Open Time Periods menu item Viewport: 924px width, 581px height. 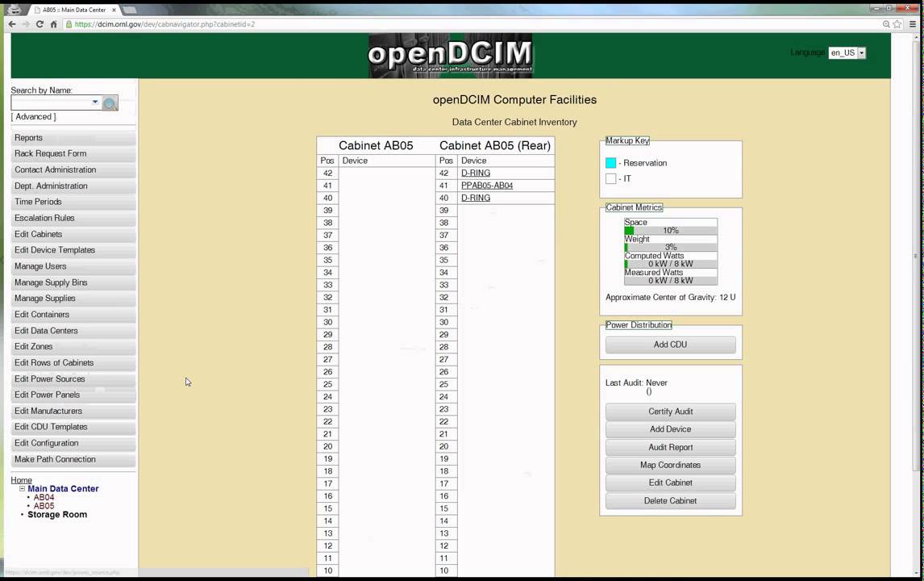tap(73, 202)
